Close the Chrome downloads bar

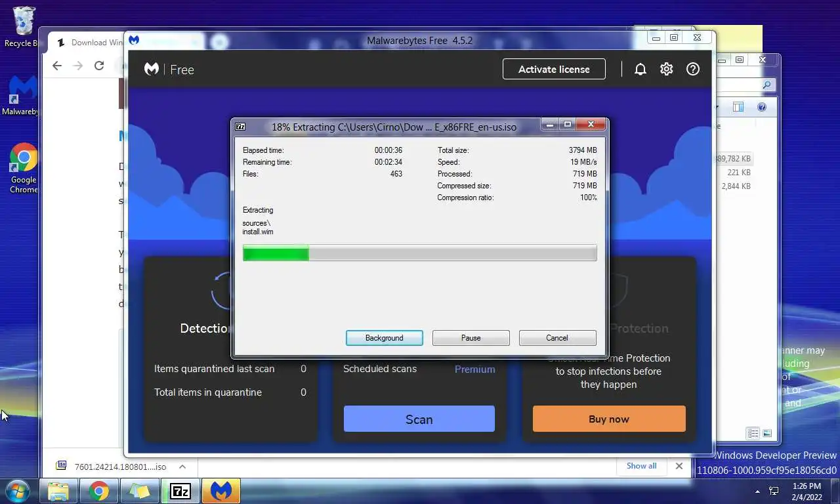tap(679, 466)
